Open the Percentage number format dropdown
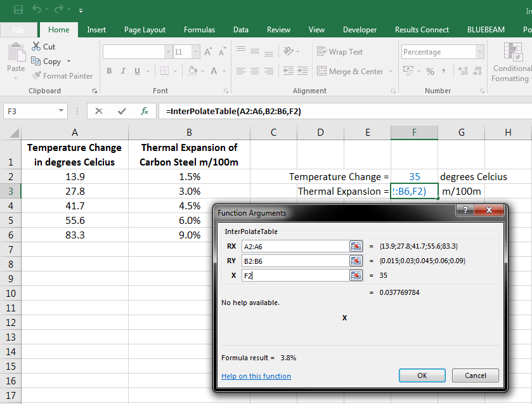Image resolution: width=532 pixels, height=404 pixels. click(480, 51)
